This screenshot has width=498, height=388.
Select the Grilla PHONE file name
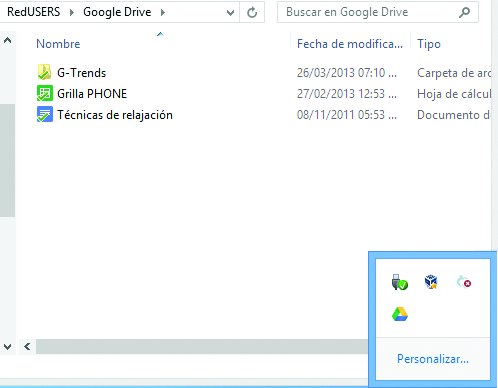tap(92, 94)
